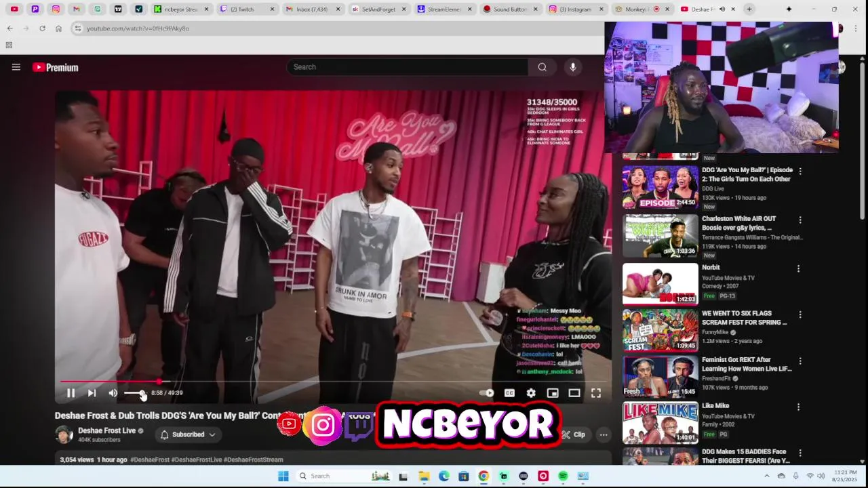Open player settings gear menu
Screen dimensions: 868x488
(x=531, y=393)
